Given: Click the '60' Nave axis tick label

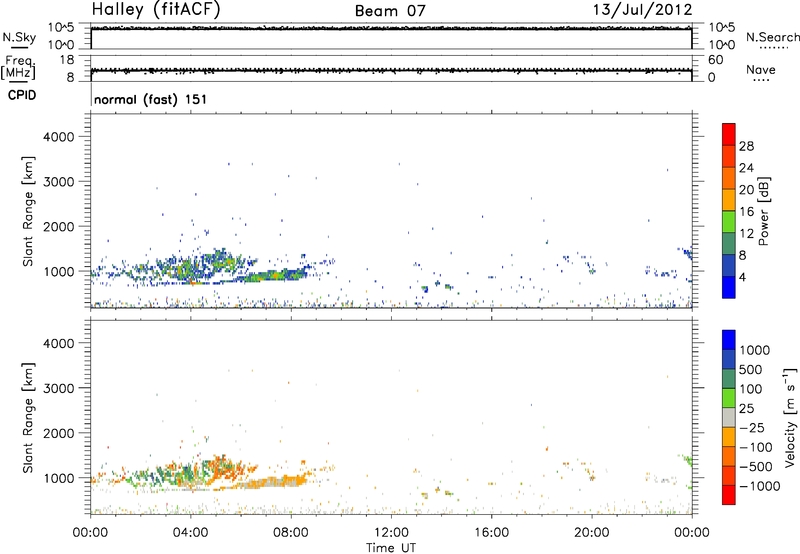Looking at the screenshot, I should click(x=715, y=60).
